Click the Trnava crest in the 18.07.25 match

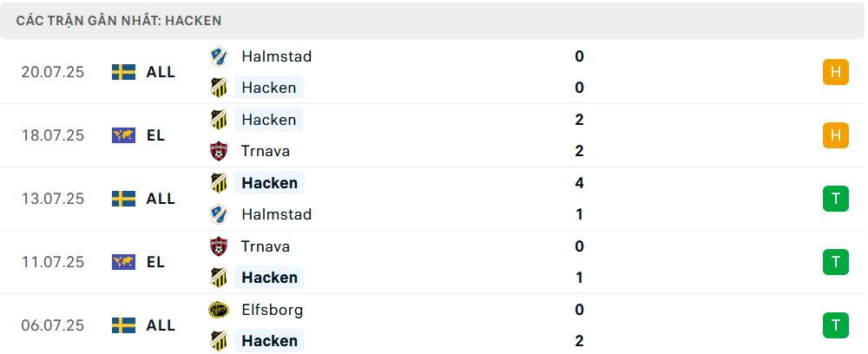tap(219, 151)
